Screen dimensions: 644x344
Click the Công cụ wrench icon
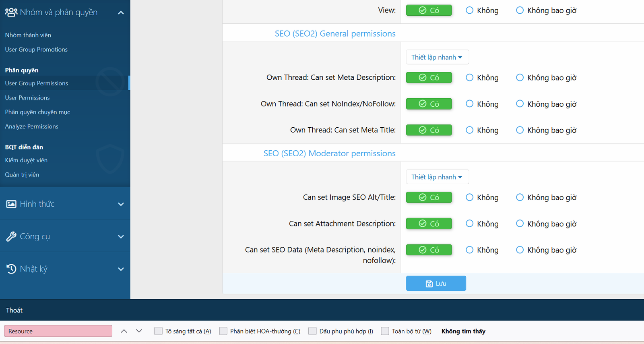click(11, 236)
